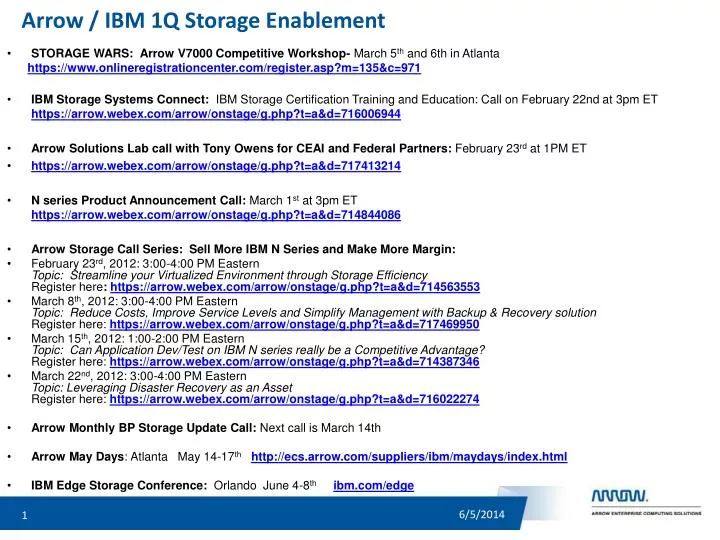Image resolution: width=720 pixels, height=540 pixels.
Task: Click the Arrow Storage Call Series heading
Action: 243,249
